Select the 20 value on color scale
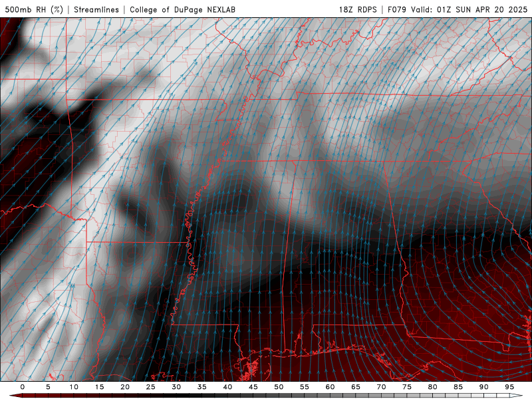This screenshot has height=399, width=532. 125,387
